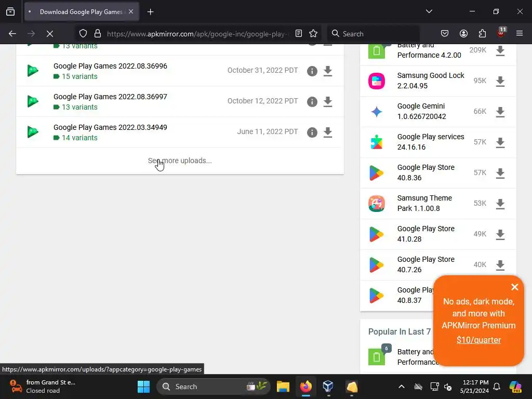This screenshot has width=532, height=399.
Task: View site security lock information
Action: (x=98, y=34)
